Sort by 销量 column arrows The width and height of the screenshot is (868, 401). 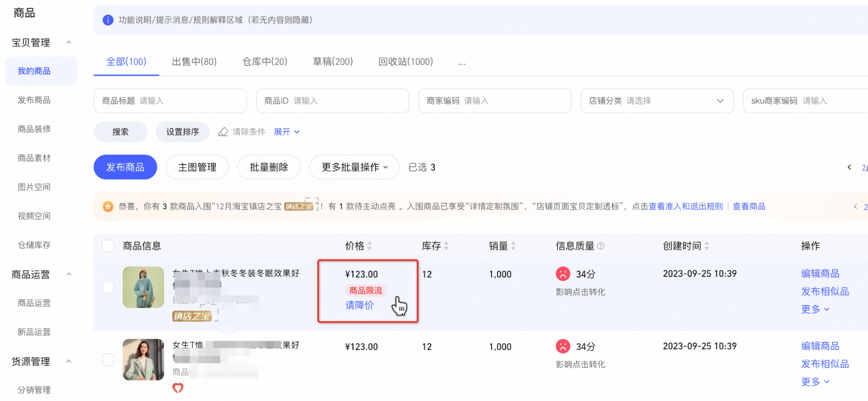pos(513,246)
